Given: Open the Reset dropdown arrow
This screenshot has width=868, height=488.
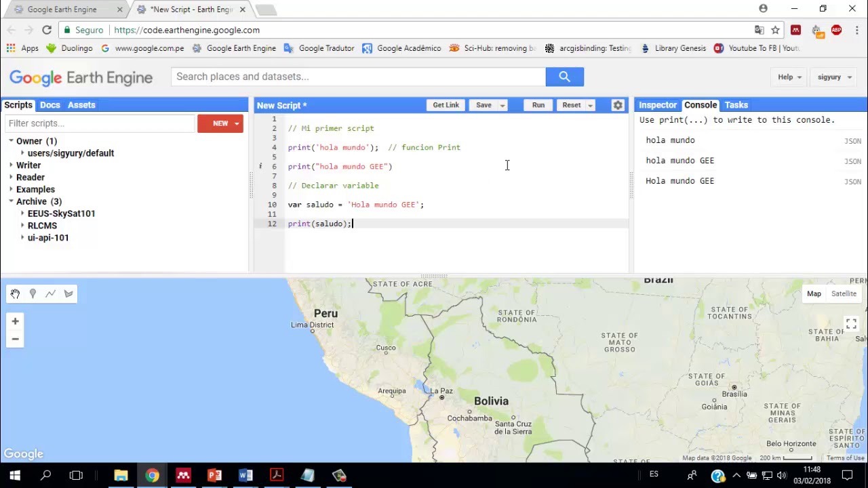Looking at the screenshot, I should 590,106.
